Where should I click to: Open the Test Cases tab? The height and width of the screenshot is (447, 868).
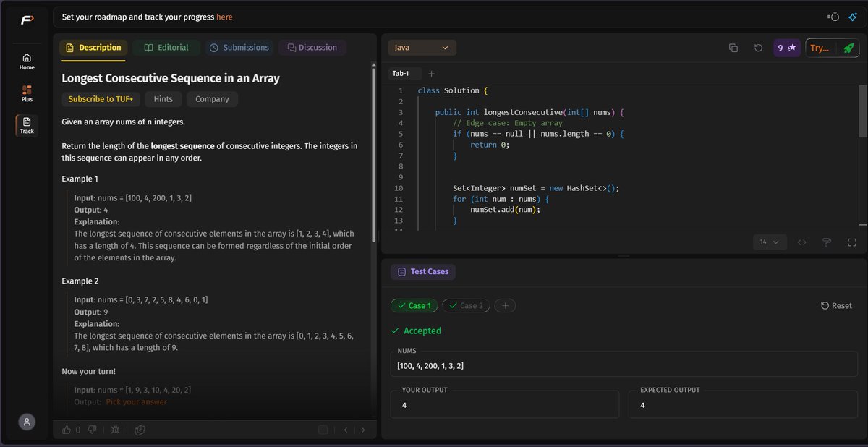[x=423, y=272]
